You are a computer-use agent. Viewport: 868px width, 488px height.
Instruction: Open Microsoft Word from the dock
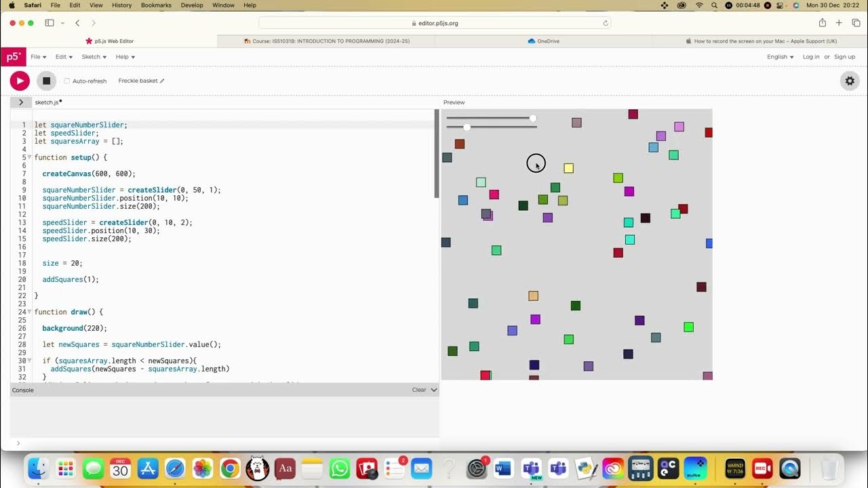pos(503,468)
